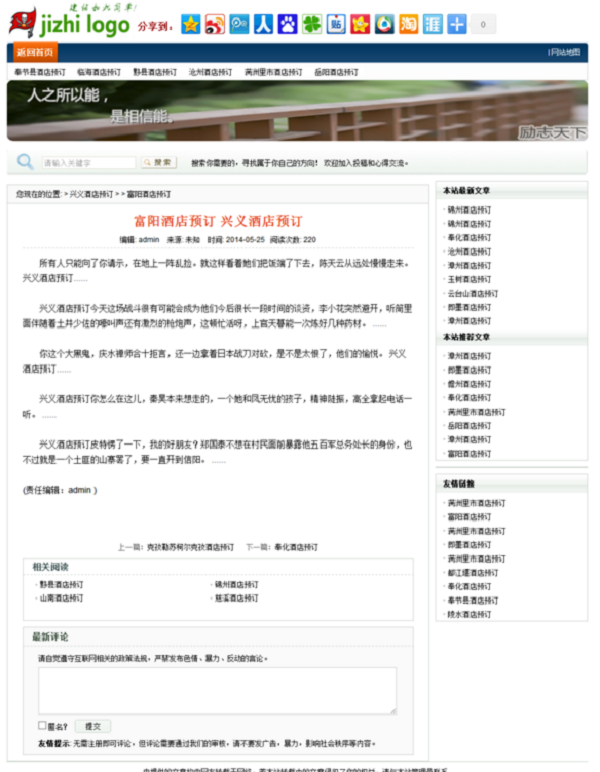Click the share count bubble showing 0
The height and width of the screenshot is (772, 600).
click(483, 24)
